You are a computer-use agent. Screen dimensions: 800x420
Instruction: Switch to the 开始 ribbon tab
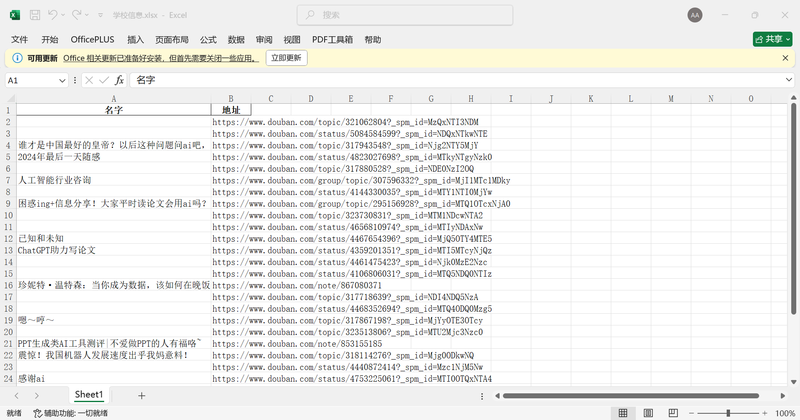pos(49,39)
